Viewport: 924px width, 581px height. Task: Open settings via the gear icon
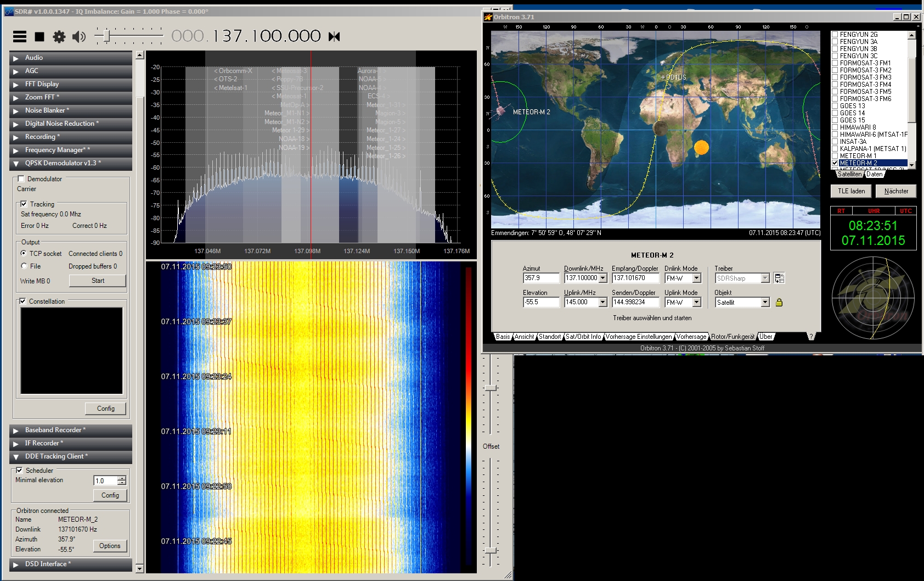click(59, 37)
